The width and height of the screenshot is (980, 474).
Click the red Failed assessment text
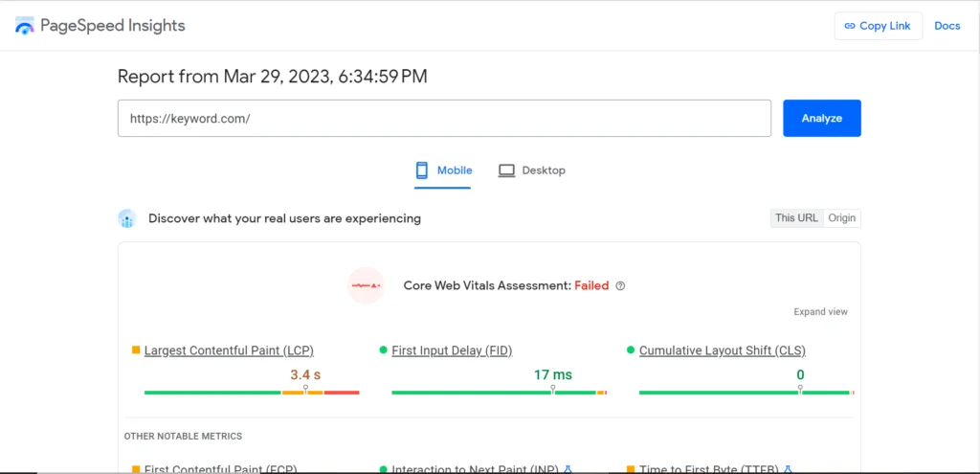(591, 285)
